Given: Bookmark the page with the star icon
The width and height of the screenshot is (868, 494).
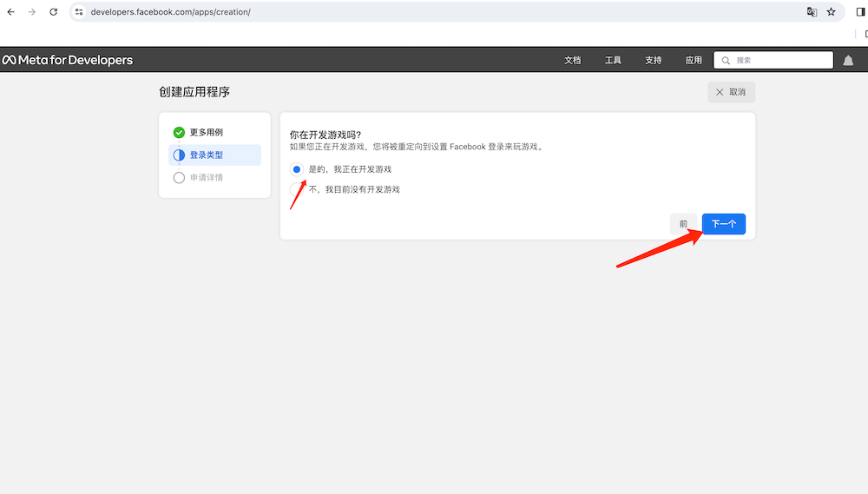Looking at the screenshot, I should [x=831, y=12].
